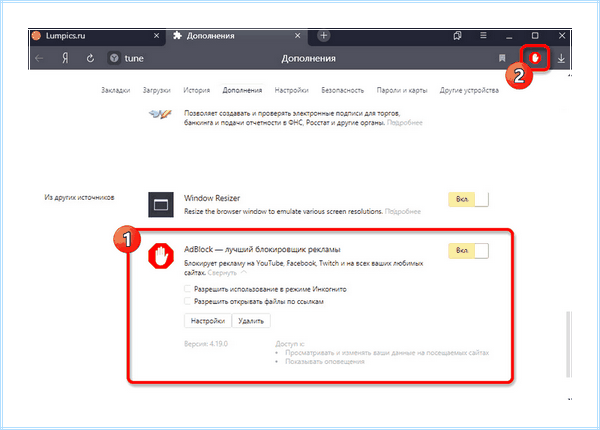Open the Загрузки section
The width and height of the screenshot is (600, 430).
(157, 90)
